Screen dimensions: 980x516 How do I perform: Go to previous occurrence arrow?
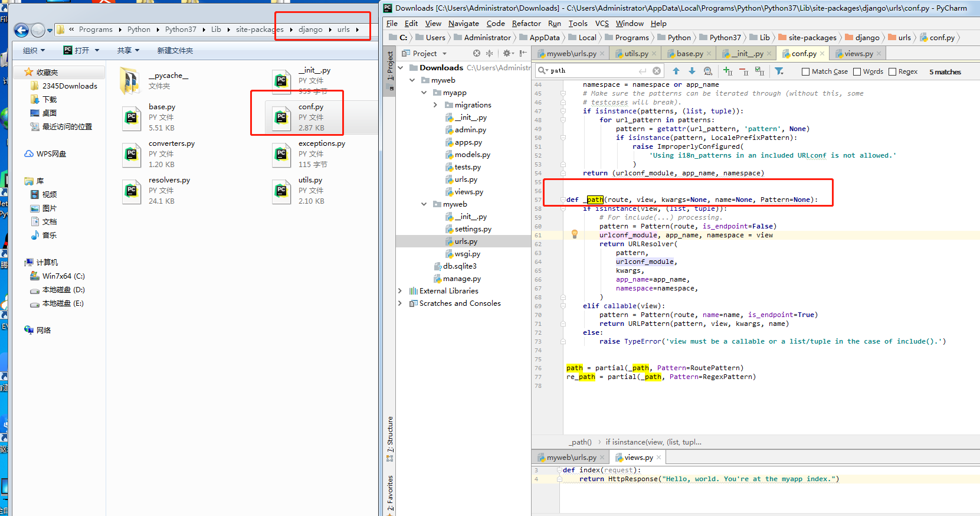point(676,71)
